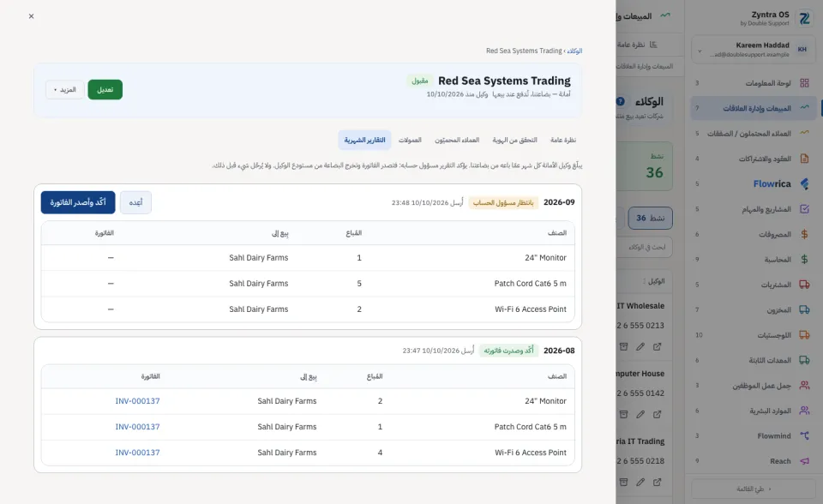Open INV-000137 link in Patch Cord row
The image size is (823, 504).
click(137, 427)
